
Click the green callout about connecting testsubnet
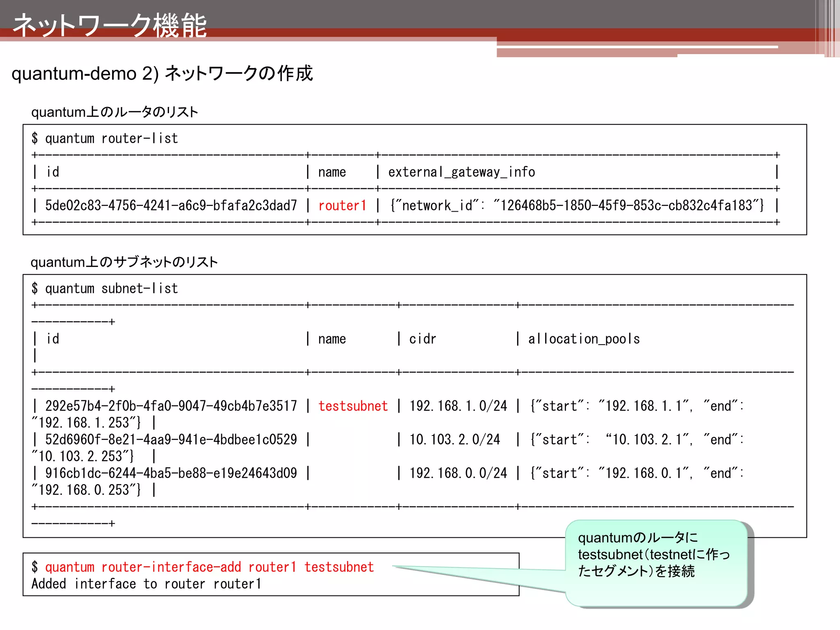[656, 563]
